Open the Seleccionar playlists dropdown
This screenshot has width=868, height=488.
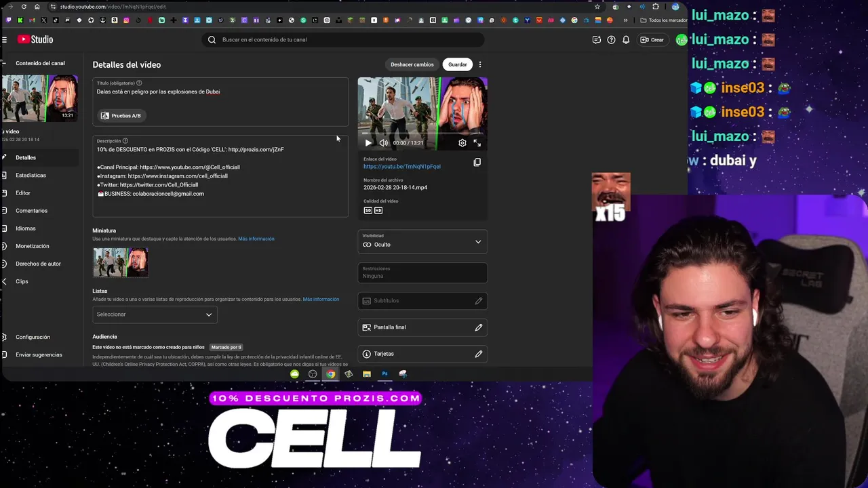155,314
